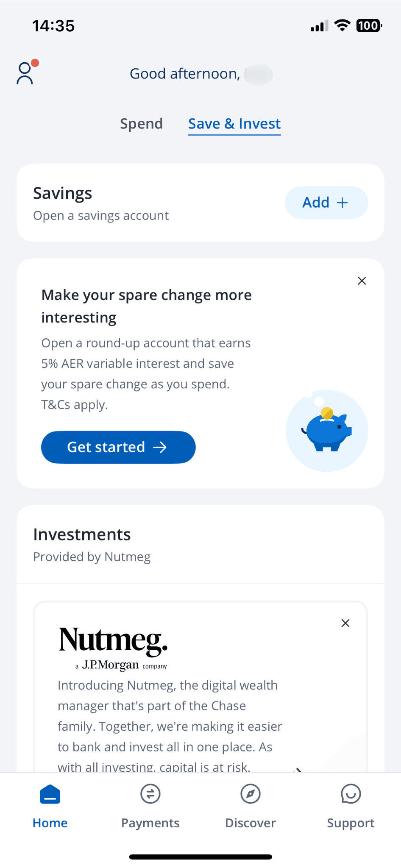Switch to the Spend tab
The image size is (401, 868).
[x=141, y=124]
